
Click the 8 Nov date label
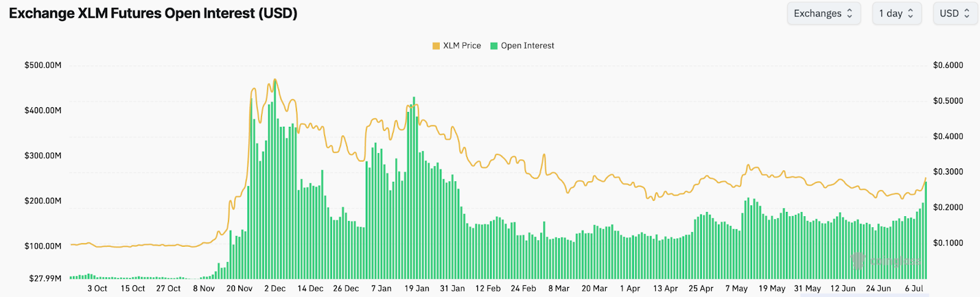pyautogui.click(x=204, y=288)
